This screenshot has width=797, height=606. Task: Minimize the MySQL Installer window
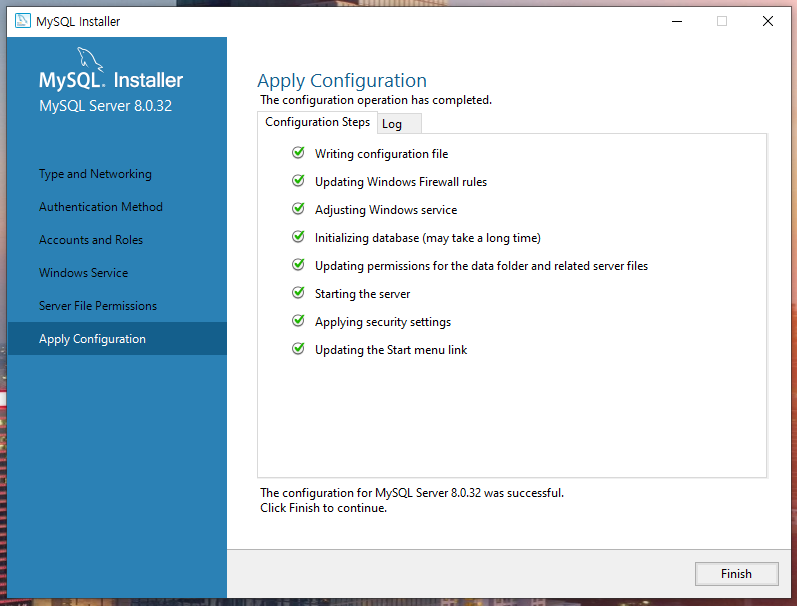677,21
